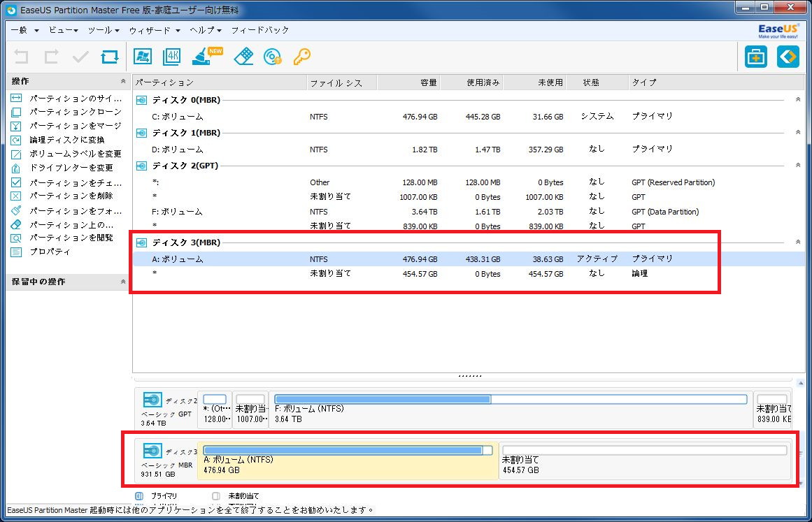Click the partition clone icon in sidebar

pyautogui.click(x=16, y=112)
